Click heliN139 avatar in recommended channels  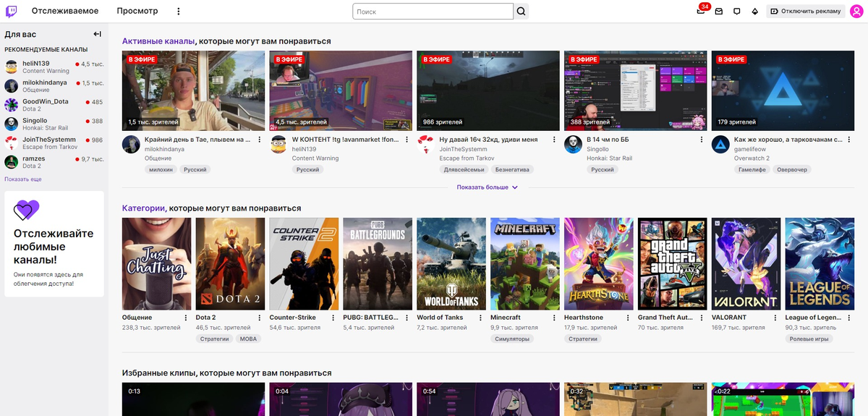click(12, 67)
